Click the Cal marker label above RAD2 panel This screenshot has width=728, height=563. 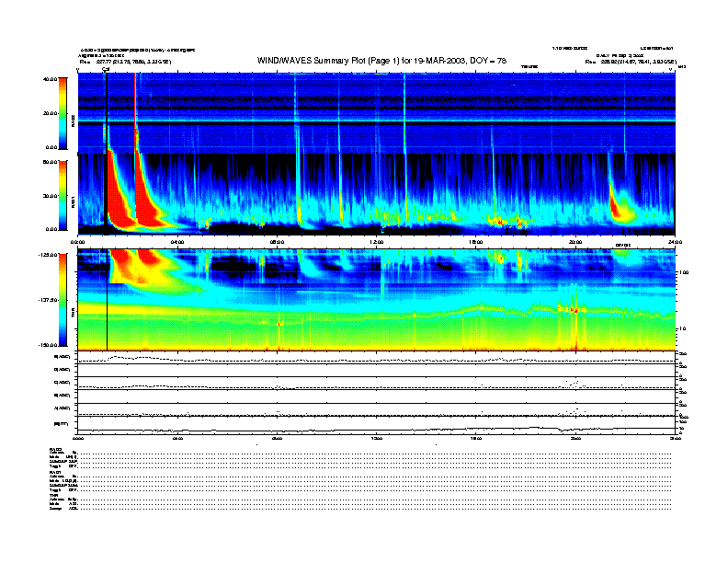click(x=106, y=69)
